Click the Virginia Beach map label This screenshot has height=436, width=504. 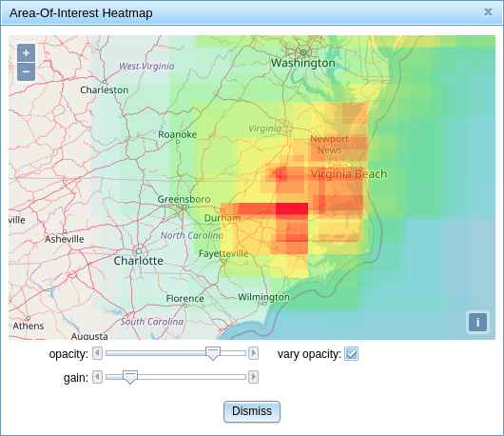pyautogui.click(x=349, y=174)
